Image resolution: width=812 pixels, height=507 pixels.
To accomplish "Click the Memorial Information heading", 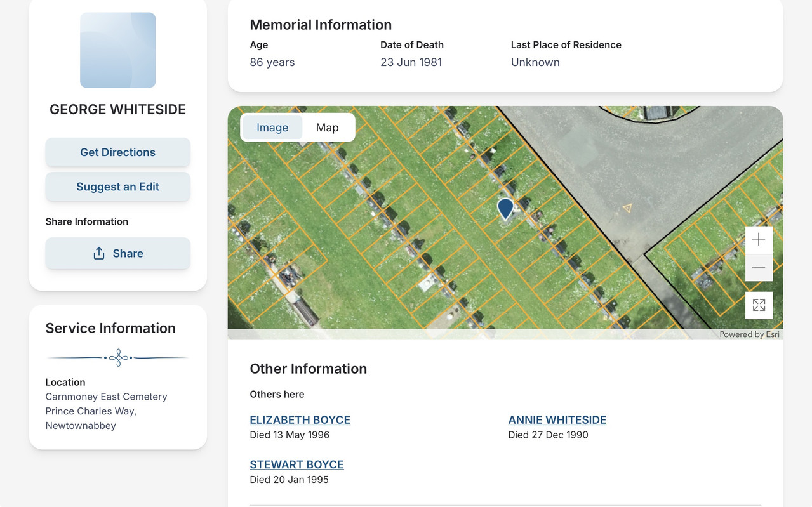I will pos(321,25).
